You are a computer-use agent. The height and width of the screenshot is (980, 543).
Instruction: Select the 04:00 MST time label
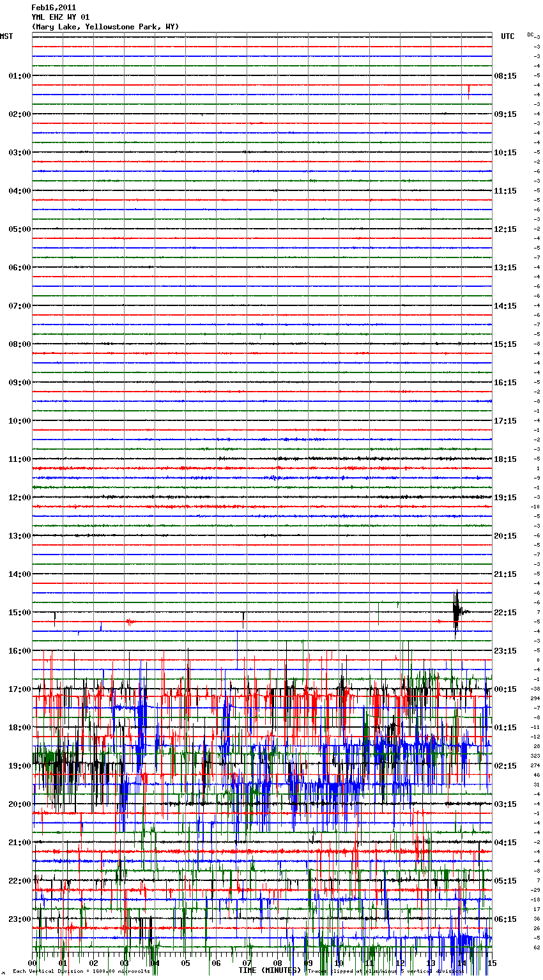point(19,191)
